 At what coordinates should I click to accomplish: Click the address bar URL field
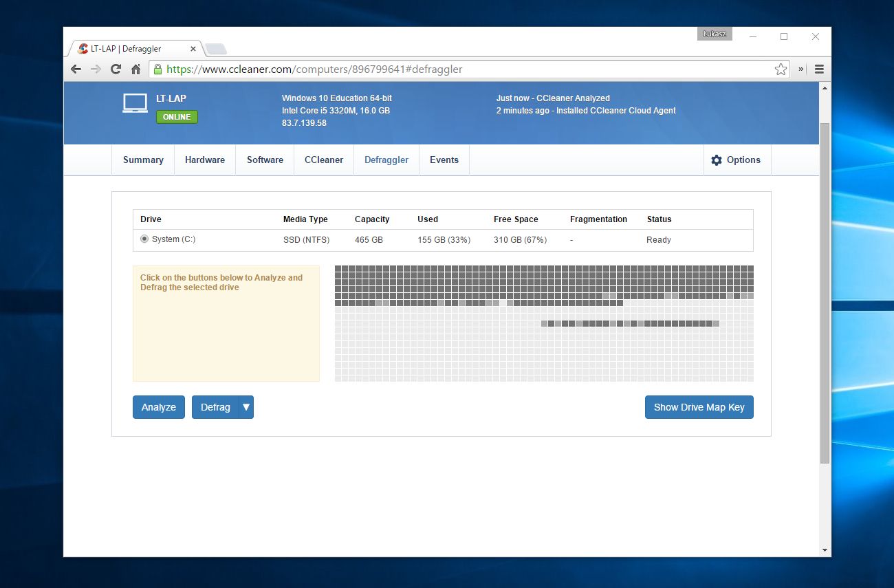(x=468, y=69)
